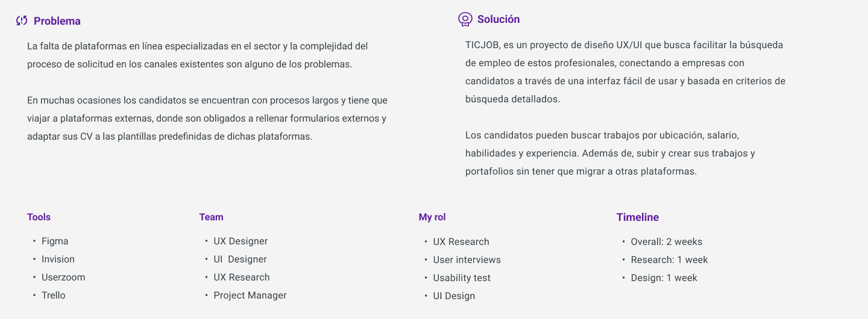This screenshot has height=319, width=868.
Task: Click Design: 1 week timeline entry
Action: (x=664, y=278)
